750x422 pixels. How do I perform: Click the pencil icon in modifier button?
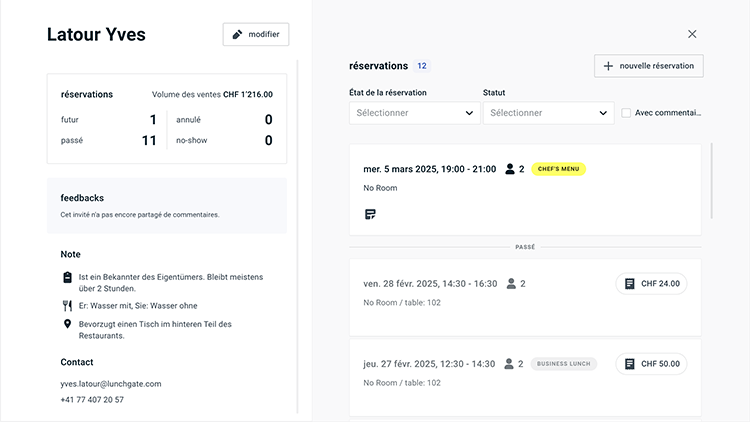(x=237, y=34)
